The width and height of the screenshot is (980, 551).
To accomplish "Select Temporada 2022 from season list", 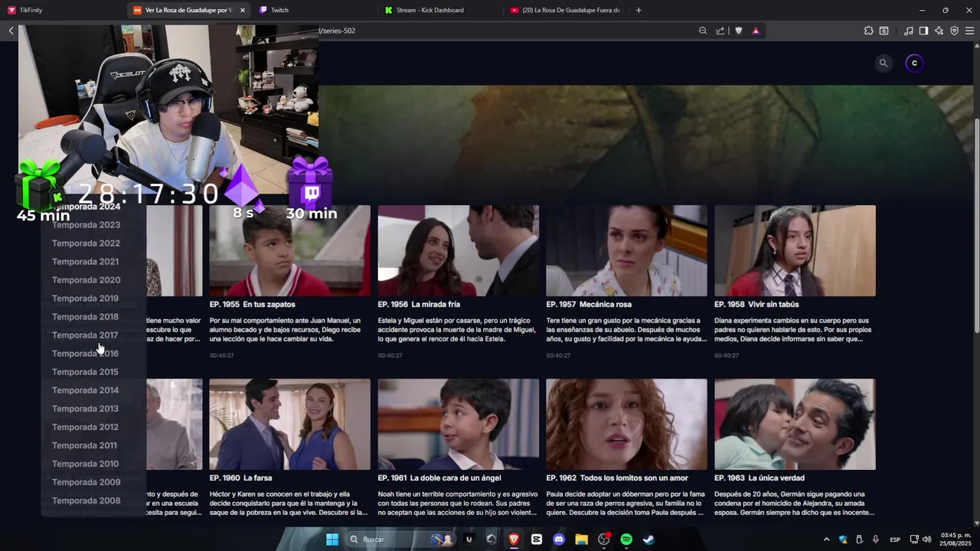I will click(86, 243).
